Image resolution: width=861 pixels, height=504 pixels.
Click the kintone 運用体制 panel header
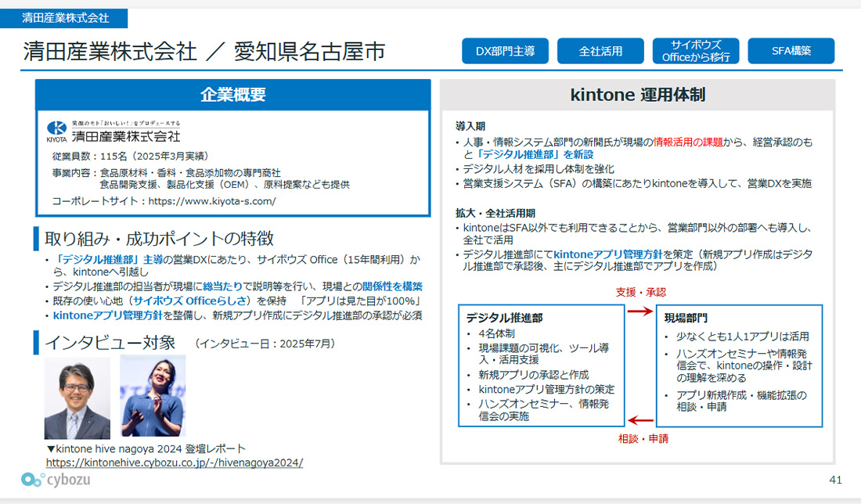coord(637,95)
